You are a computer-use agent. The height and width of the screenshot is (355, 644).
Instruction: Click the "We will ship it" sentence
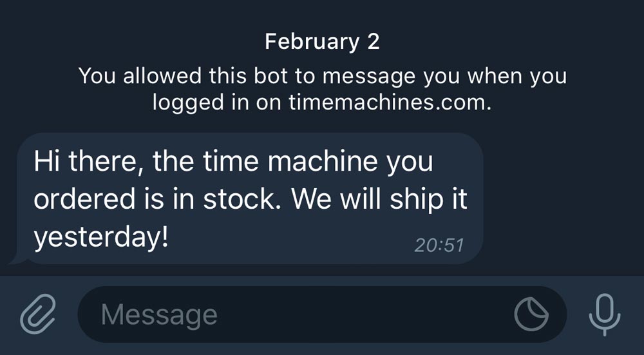379,200
